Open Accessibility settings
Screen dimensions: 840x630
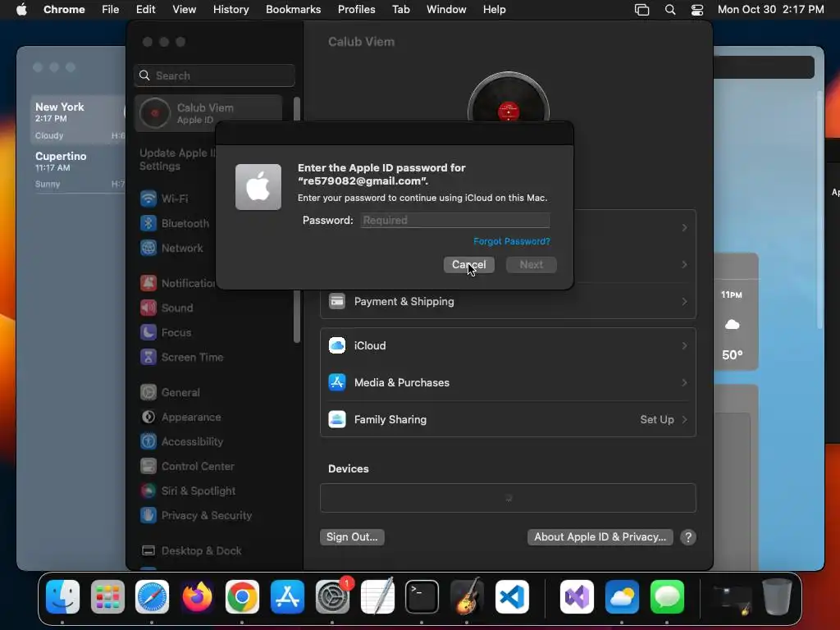tap(181, 442)
